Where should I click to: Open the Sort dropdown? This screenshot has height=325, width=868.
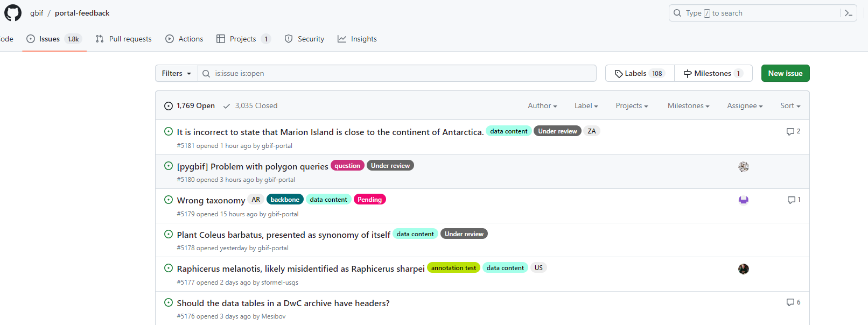point(790,106)
